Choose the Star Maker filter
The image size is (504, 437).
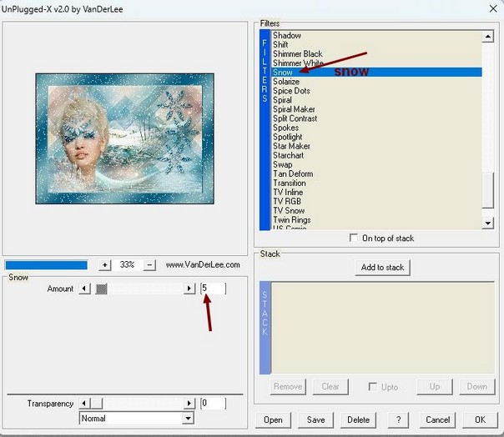(291, 146)
